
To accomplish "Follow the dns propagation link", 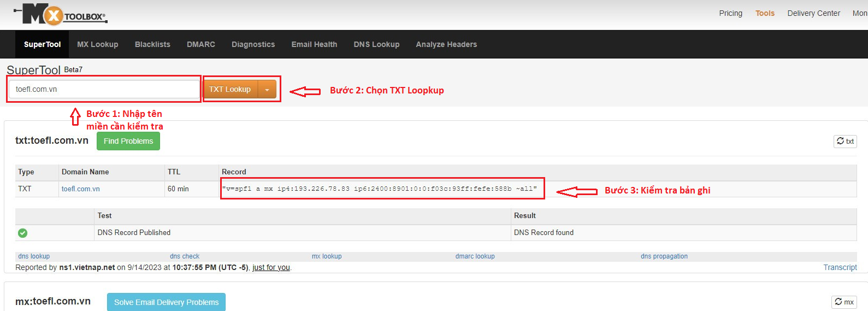I will click(664, 256).
